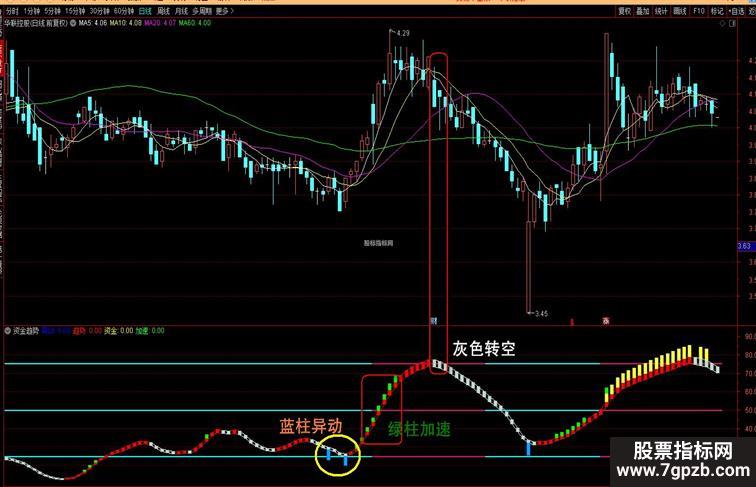
Task: Click the 3.63 price tag on axis
Action: point(744,246)
